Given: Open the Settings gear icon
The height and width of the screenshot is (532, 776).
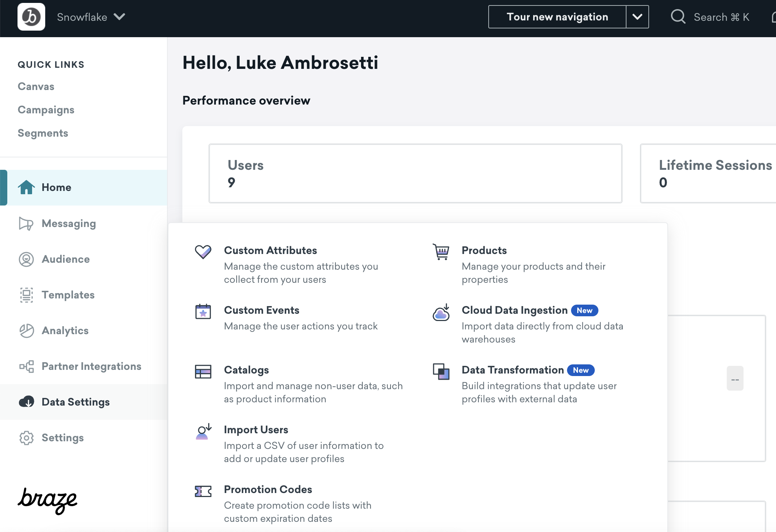Looking at the screenshot, I should point(26,438).
